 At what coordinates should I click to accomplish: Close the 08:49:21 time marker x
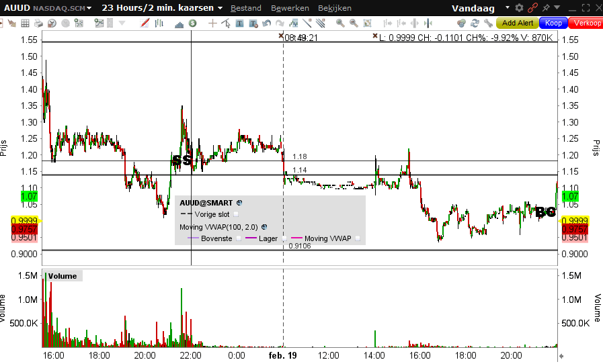[x=281, y=36]
